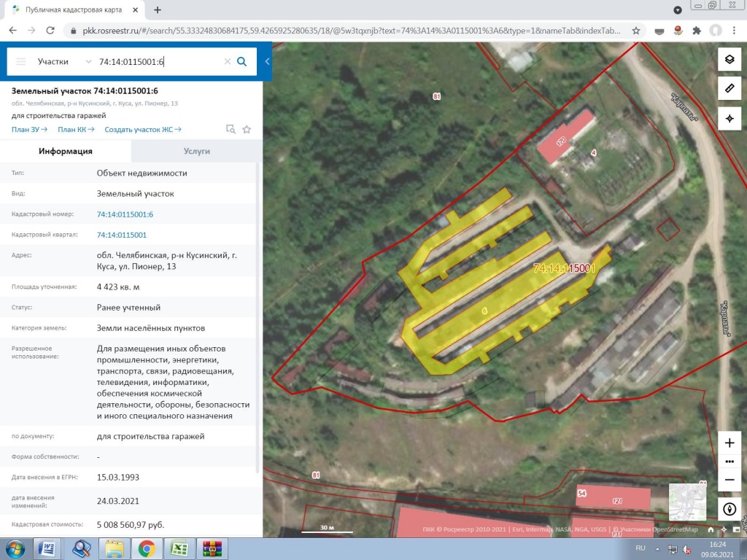Select the cadastral value 5 008 560,97 руб.
This screenshot has width=747, height=560.
pyautogui.click(x=131, y=525)
